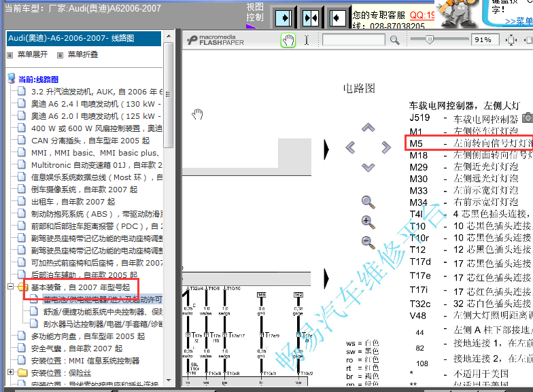Click the 当前:线路图 root node icon

click(x=11, y=79)
